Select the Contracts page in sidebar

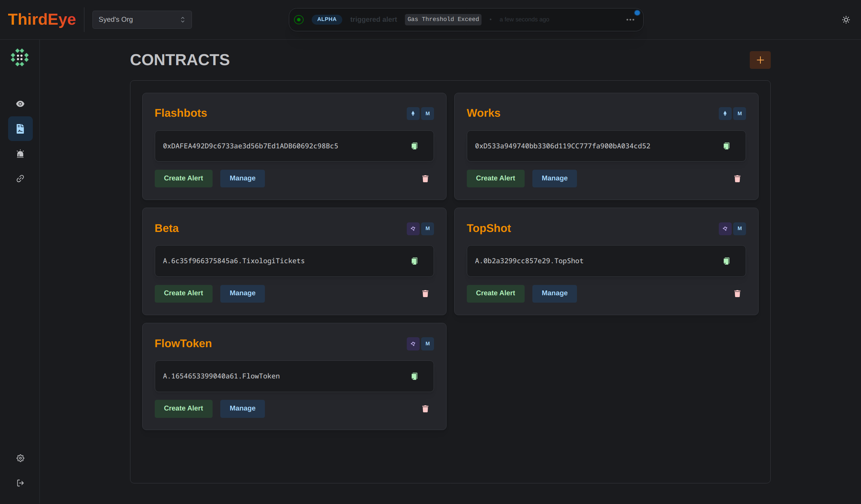tap(20, 129)
